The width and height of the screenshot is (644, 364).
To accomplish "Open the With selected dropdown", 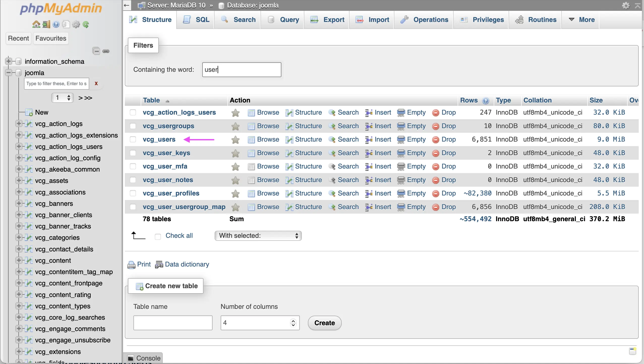I will pyautogui.click(x=258, y=236).
